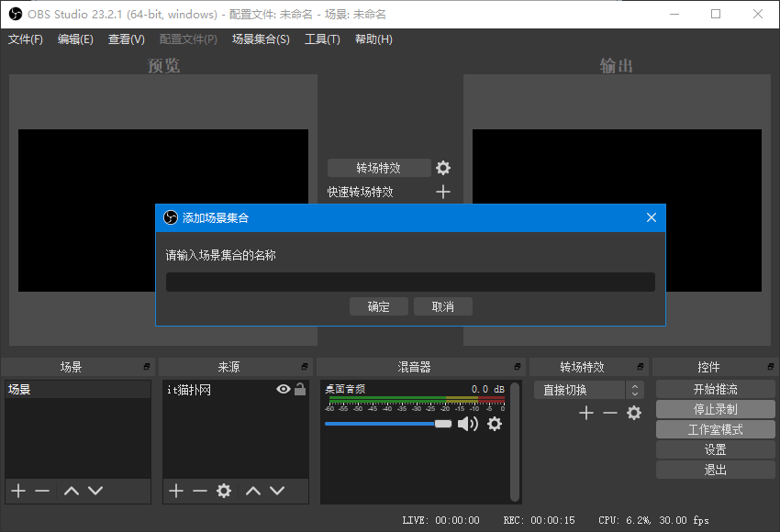Click the 转场特效 transition button
Screen dimensions: 780x532
[x=379, y=168]
